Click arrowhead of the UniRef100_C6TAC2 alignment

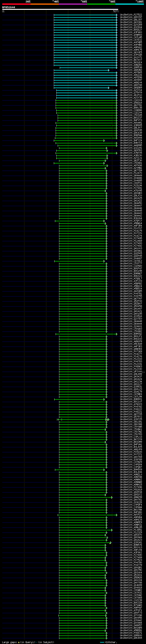pos(104,261)
